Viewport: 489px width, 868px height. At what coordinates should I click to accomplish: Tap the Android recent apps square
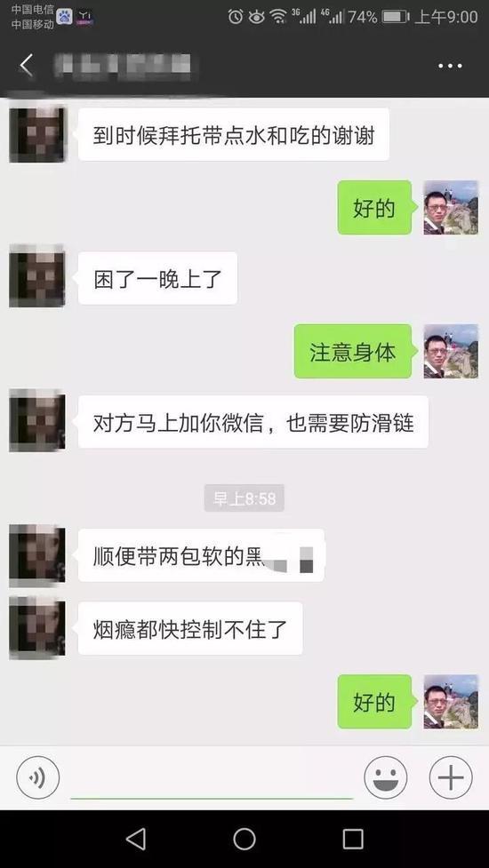point(353,839)
